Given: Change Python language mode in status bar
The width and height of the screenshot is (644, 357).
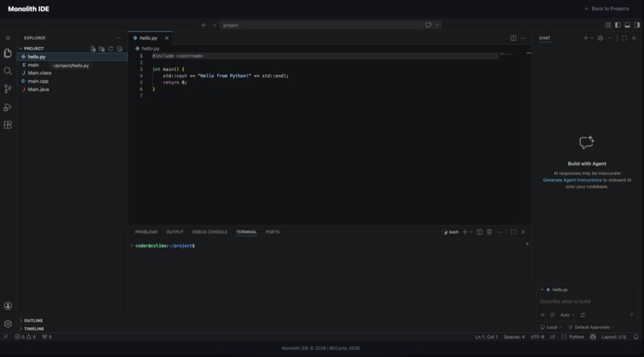Looking at the screenshot, I should coord(576,337).
